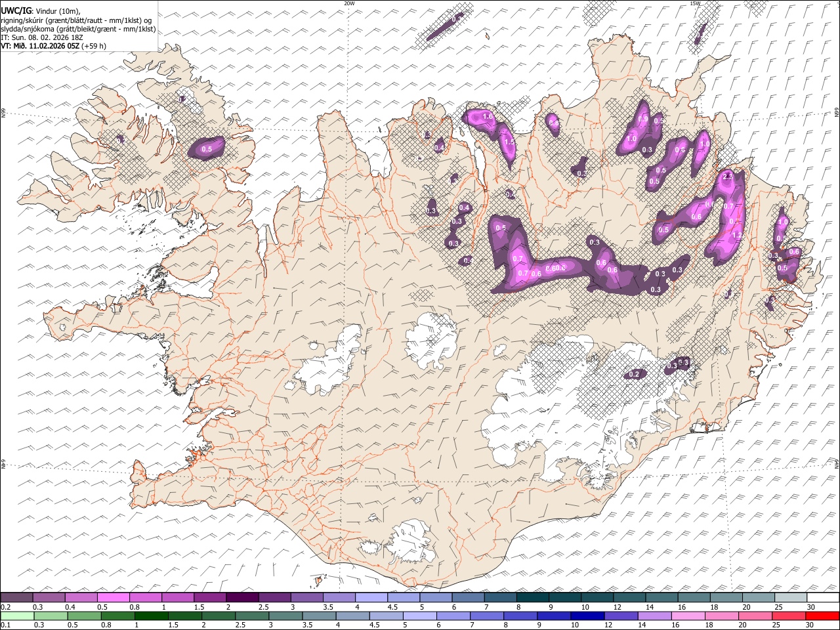Click the '20W' longitude label
This screenshot has width=840, height=630.
349,3
